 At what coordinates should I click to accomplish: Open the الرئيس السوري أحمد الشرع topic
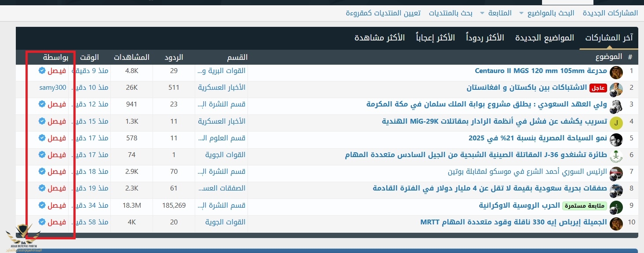point(527,172)
